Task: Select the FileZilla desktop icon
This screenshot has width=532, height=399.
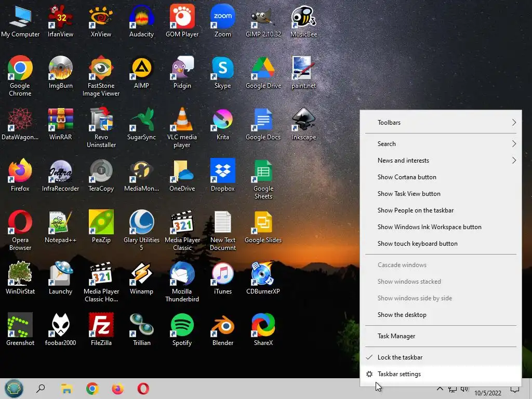Action: pyautogui.click(x=101, y=330)
